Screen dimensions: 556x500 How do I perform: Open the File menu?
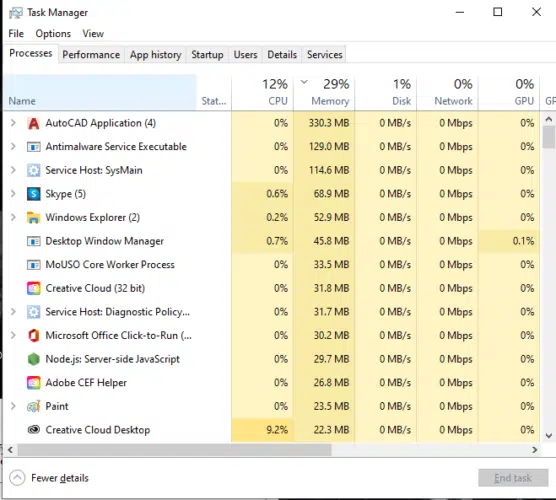(16, 34)
